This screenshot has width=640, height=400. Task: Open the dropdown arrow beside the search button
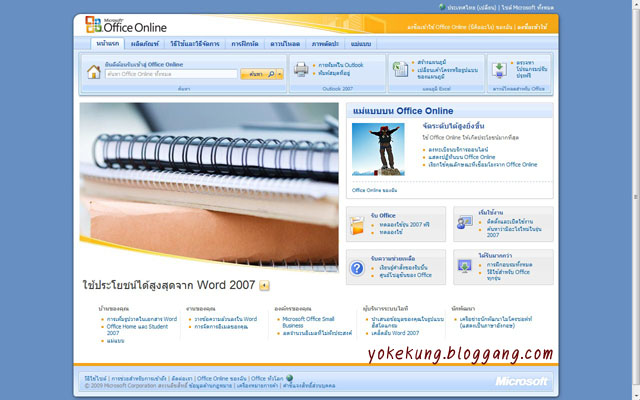coord(280,74)
